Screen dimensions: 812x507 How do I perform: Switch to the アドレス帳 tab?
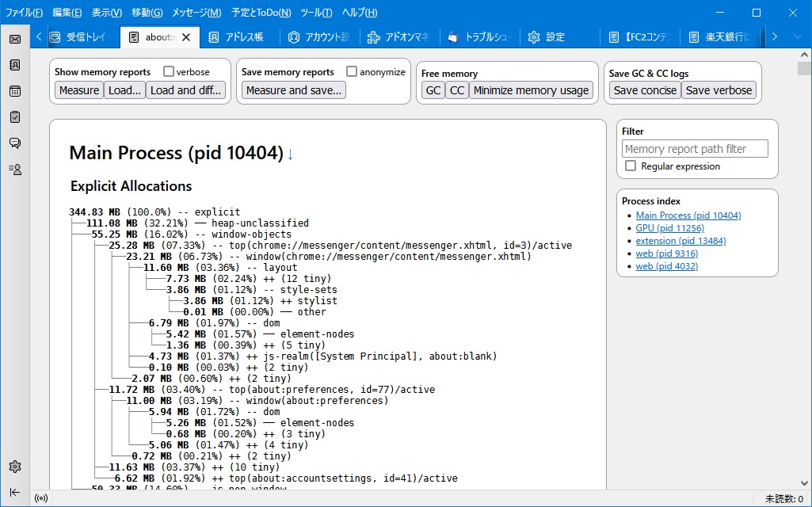coord(237,37)
